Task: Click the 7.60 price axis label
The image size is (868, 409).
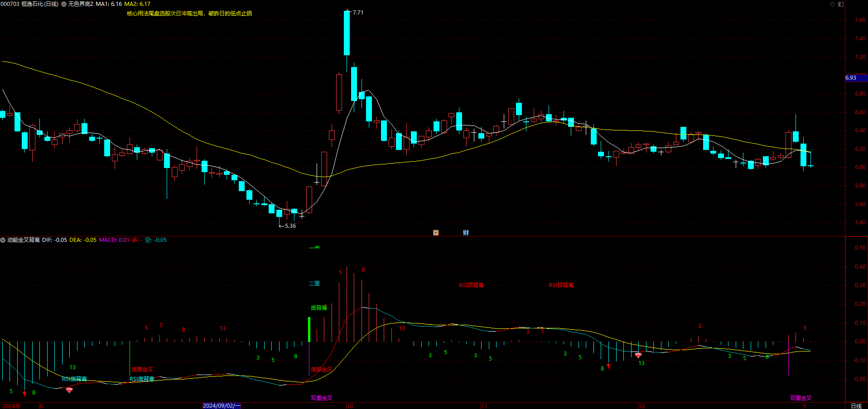Action: pyautogui.click(x=860, y=20)
